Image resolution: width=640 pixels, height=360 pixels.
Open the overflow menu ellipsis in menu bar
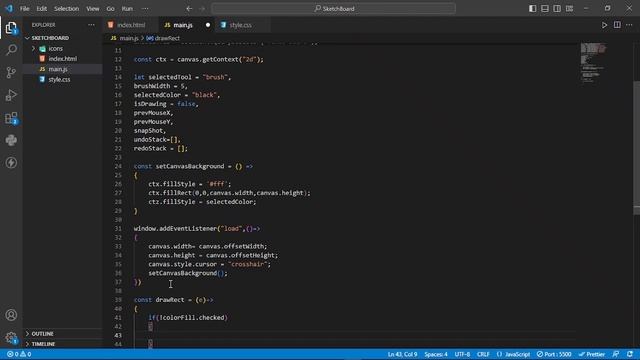pos(145,8)
